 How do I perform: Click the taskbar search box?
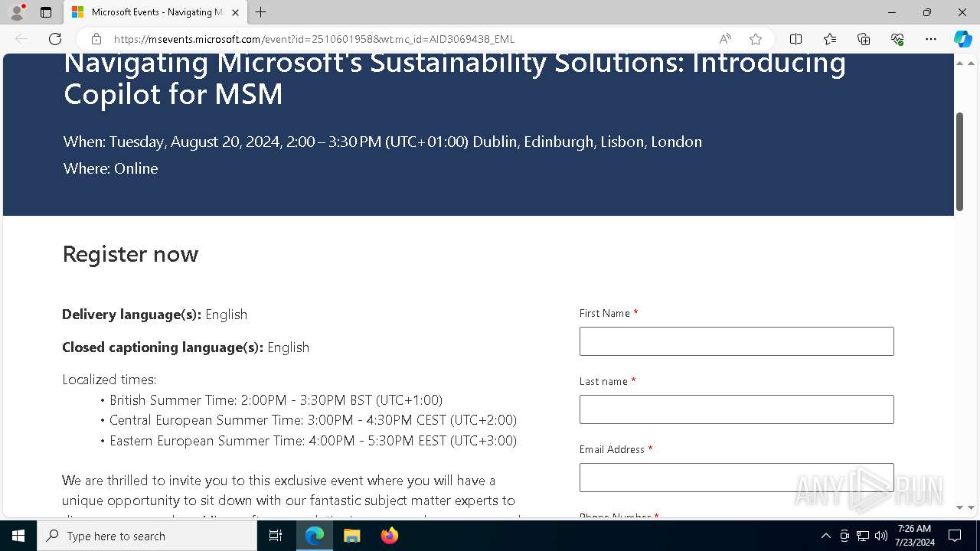147,536
